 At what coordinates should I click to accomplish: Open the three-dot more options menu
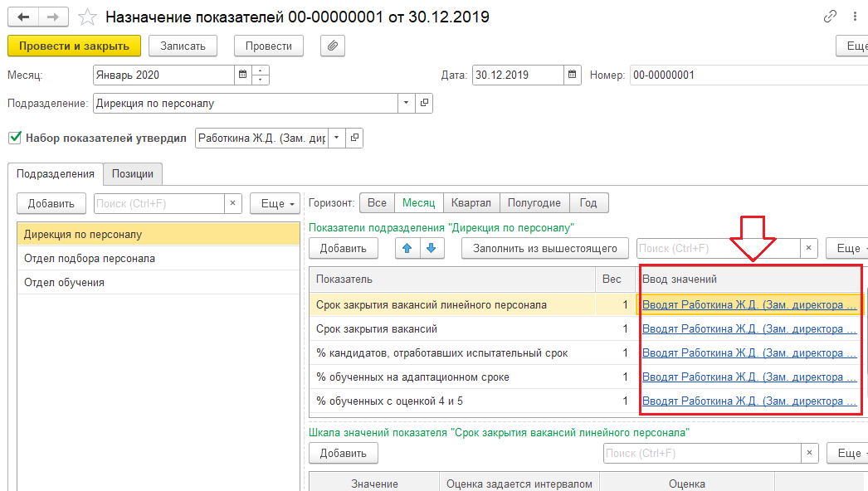855,17
